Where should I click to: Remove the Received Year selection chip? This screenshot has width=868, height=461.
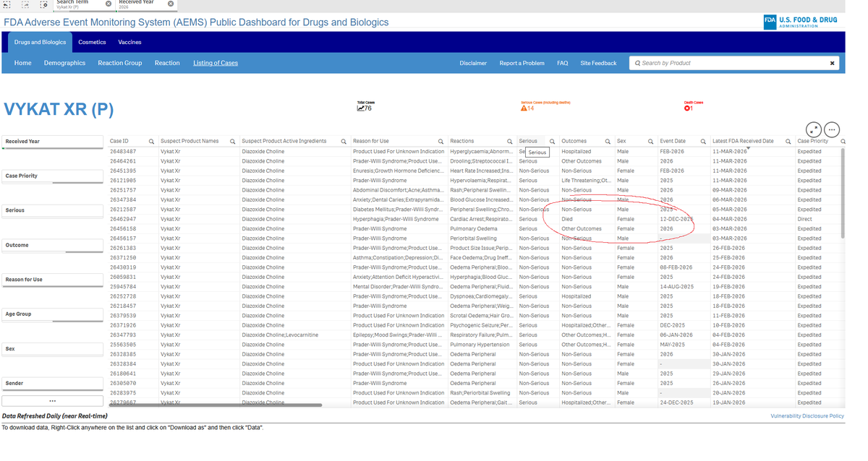pos(171,4)
